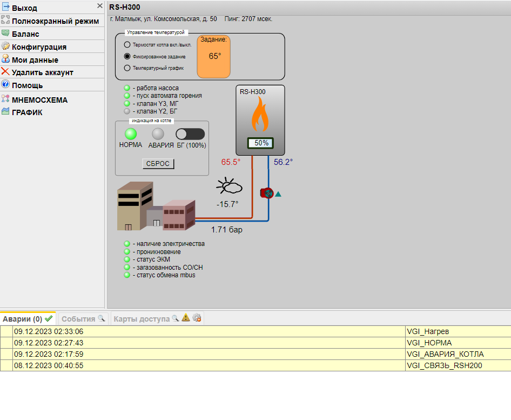
Task: Click the red pump icon on pipe
Action: coord(267,194)
